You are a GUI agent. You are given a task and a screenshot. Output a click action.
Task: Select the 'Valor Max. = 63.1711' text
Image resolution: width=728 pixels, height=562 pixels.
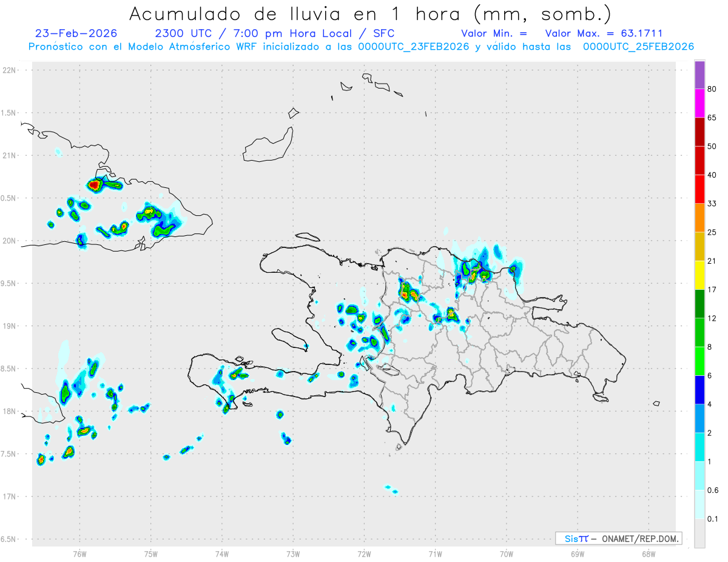point(604,33)
